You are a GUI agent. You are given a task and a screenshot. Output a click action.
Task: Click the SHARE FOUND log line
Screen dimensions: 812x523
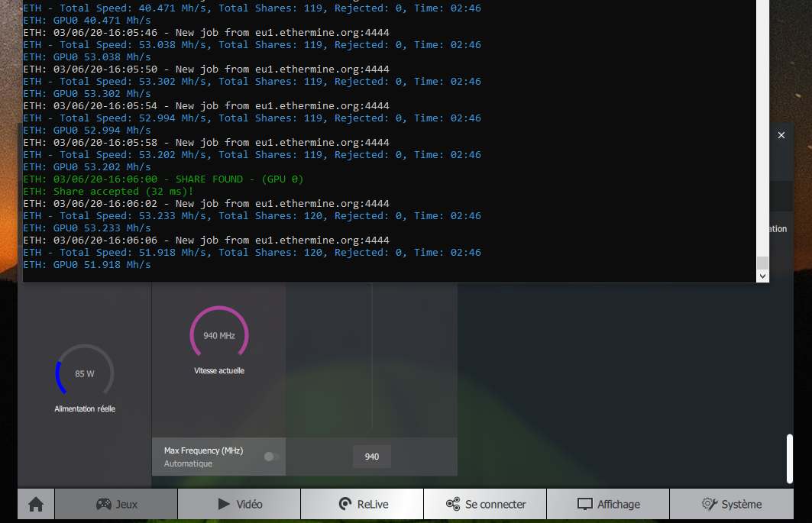coord(163,179)
